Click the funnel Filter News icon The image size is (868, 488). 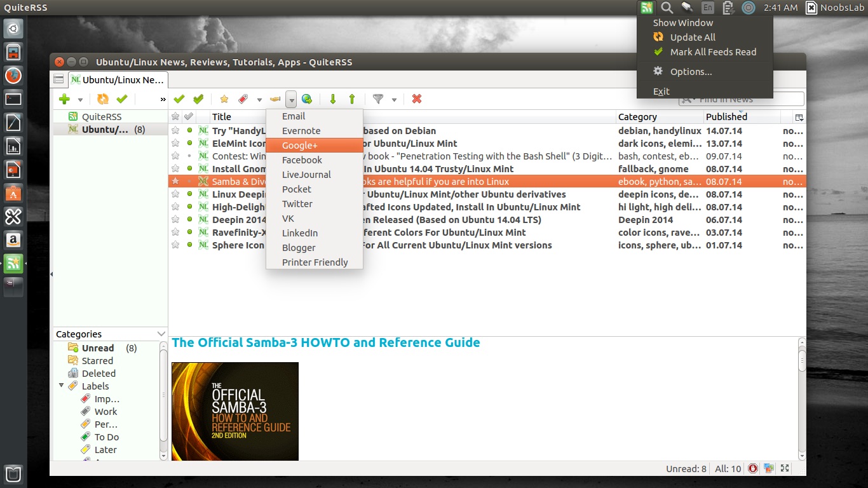coord(378,99)
